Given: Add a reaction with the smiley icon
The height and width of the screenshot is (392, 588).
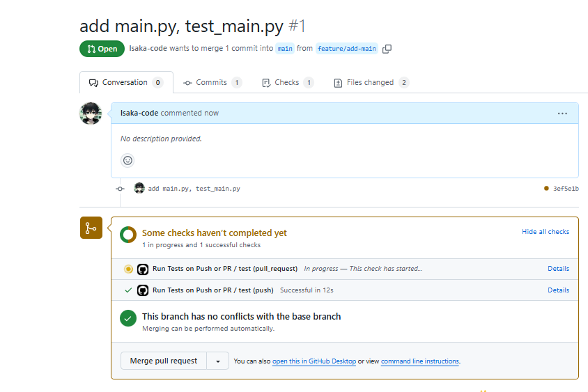Looking at the screenshot, I should coord(127,160).
